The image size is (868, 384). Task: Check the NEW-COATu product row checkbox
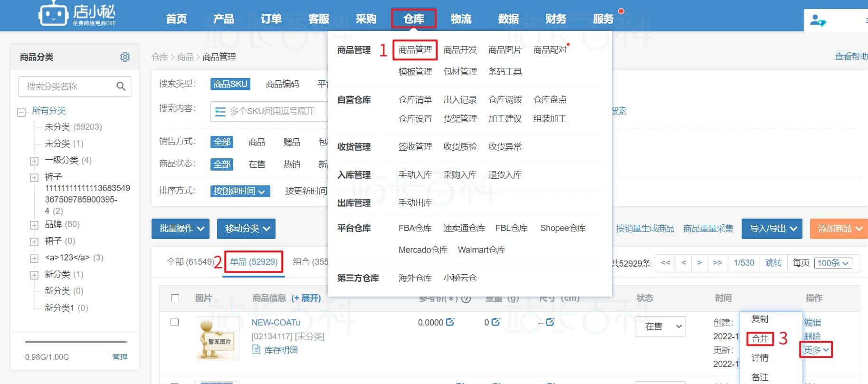(x=175, y=322)
